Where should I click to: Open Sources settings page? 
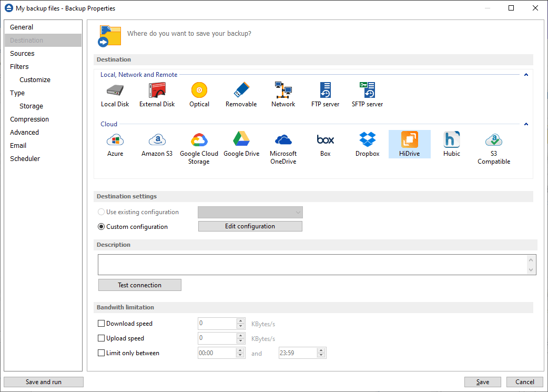tap(43, 54)
